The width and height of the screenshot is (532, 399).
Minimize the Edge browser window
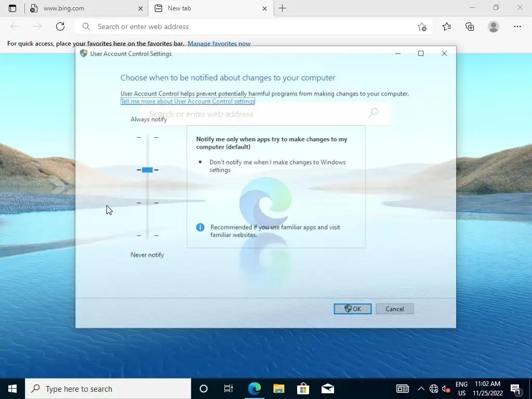point(472,7)
